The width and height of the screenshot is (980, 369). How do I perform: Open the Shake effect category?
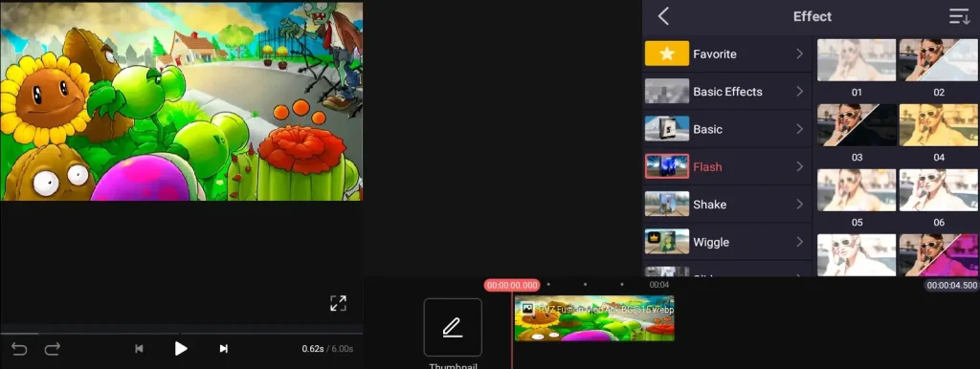click(727, 205)
